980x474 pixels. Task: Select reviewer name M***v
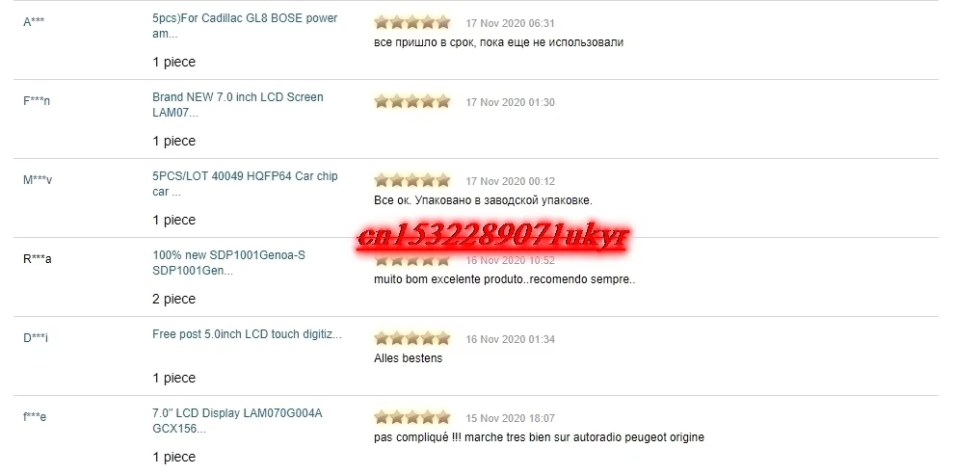pyautogui.click(x=38, y=180)
